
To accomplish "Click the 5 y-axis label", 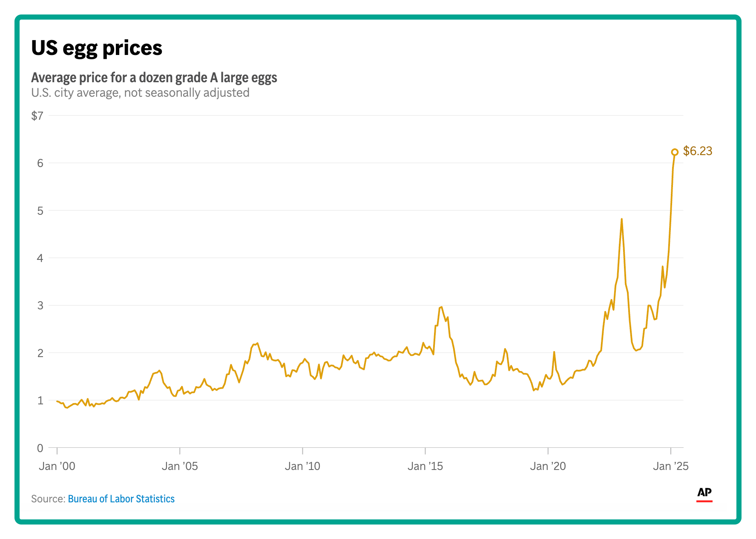I will tap(40, 210).
